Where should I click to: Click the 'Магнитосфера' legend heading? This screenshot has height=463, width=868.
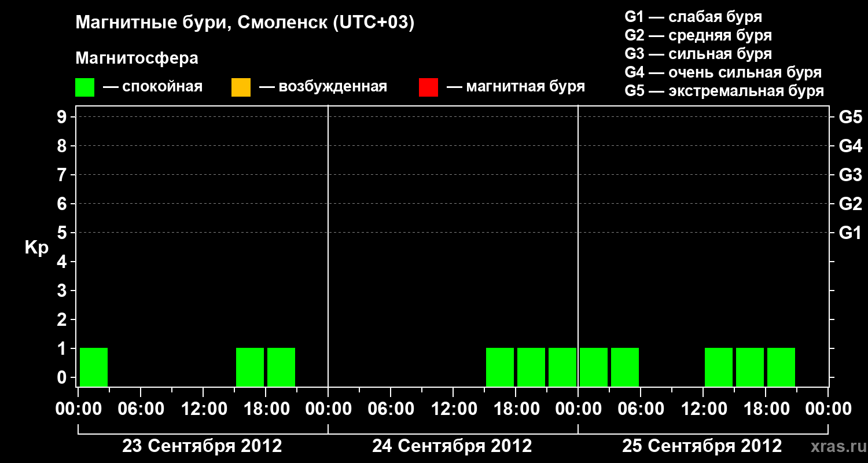[x=137, y=58]
